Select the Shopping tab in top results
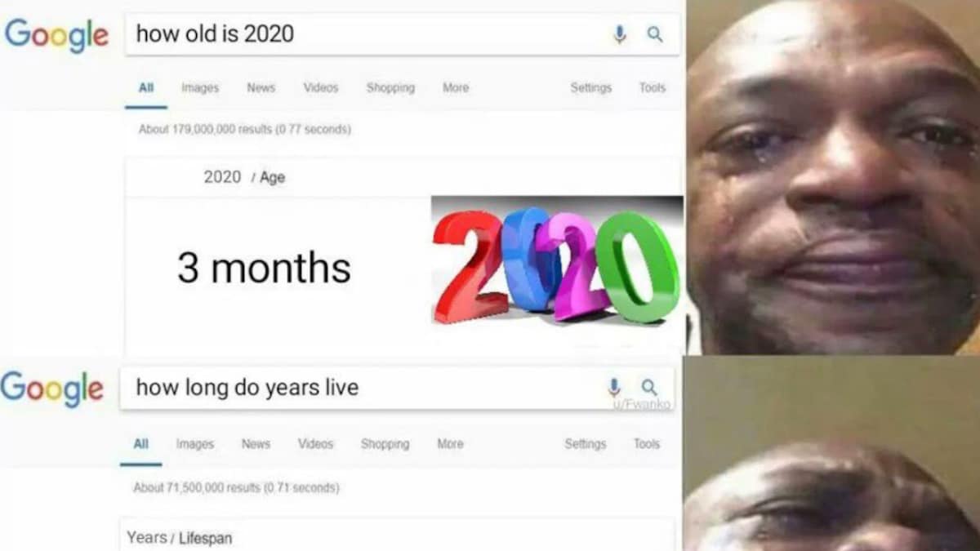Viewport: 980px width, 551px height. click(390, 88)
